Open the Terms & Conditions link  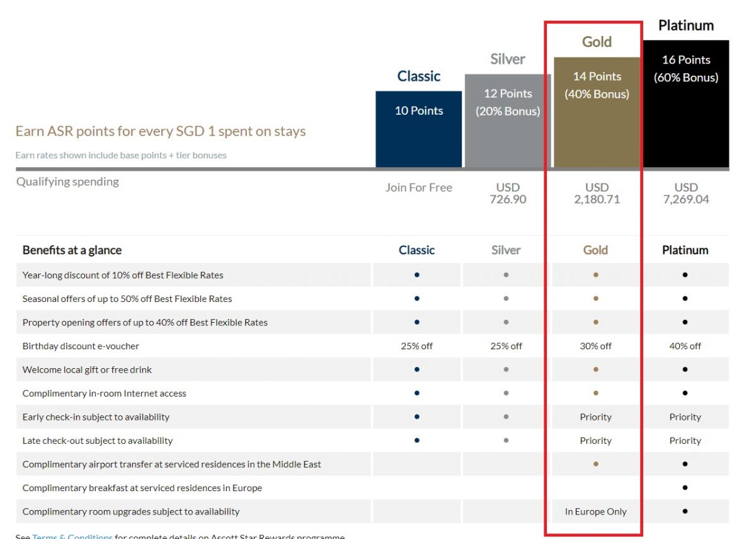tap(72, 536)
